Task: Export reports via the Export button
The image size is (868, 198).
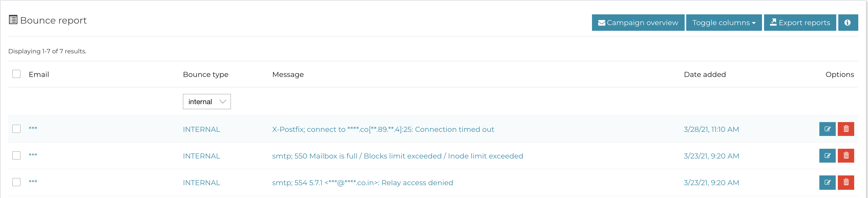Action: [800, 23]
